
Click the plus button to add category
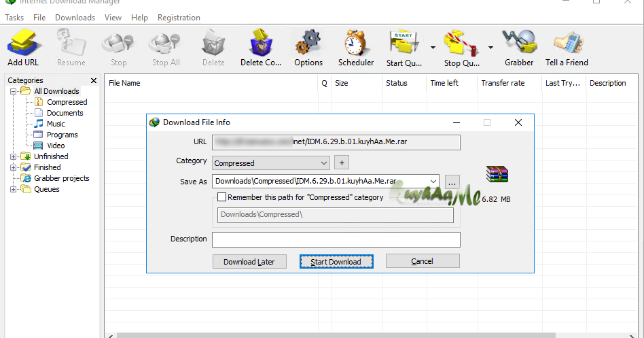pos(342,163)
